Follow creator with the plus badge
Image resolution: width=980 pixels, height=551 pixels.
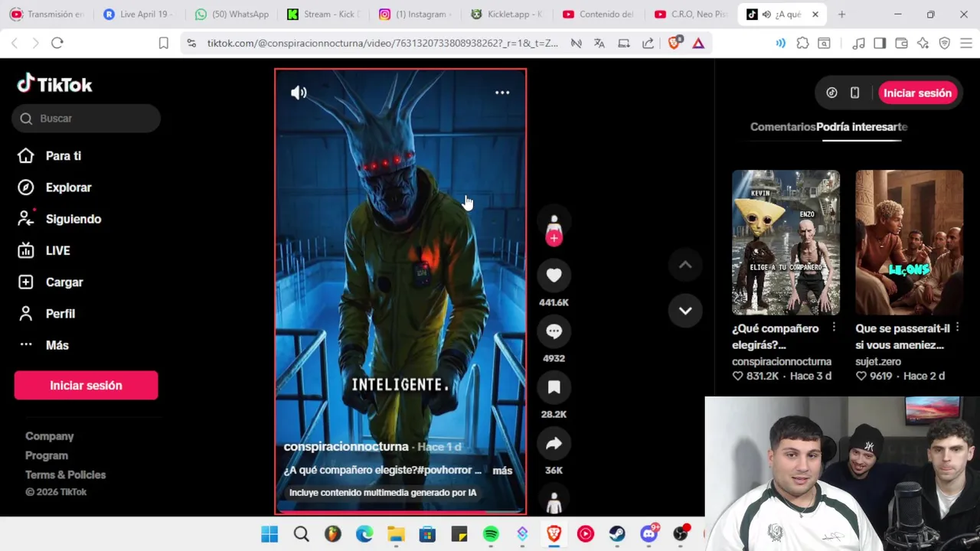[x=554, y=238]
